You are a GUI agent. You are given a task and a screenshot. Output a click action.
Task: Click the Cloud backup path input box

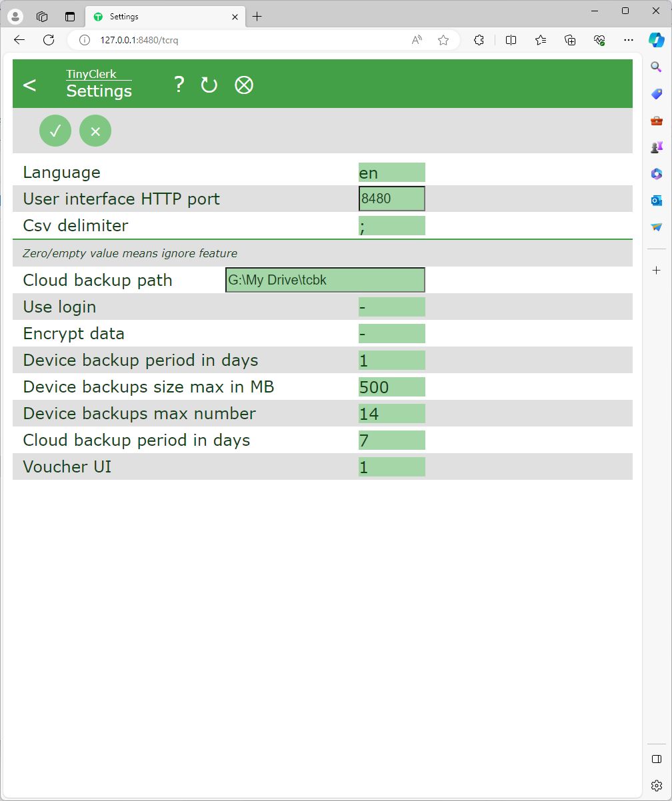325,280
